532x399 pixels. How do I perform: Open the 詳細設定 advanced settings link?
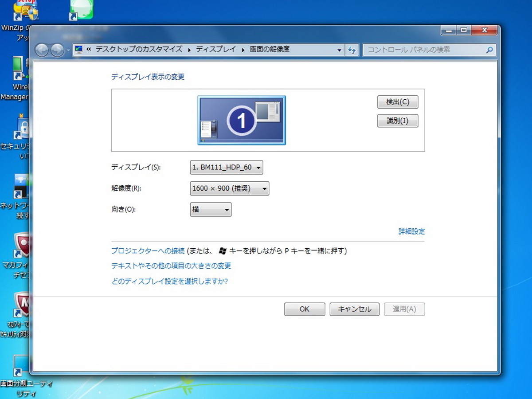coord(411,231)
